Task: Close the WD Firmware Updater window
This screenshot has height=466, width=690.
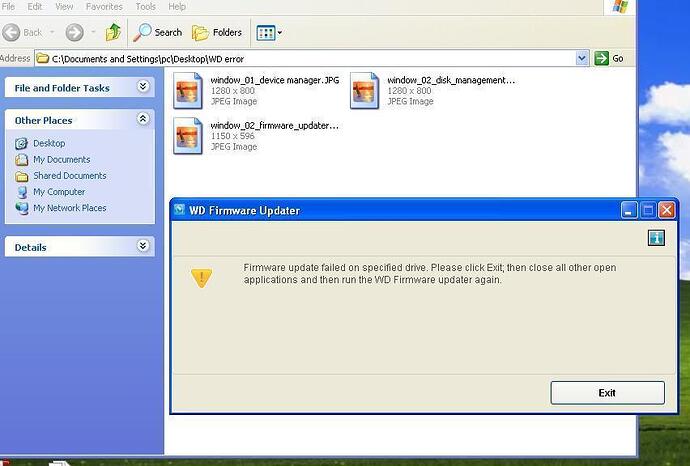Action: 667,210
